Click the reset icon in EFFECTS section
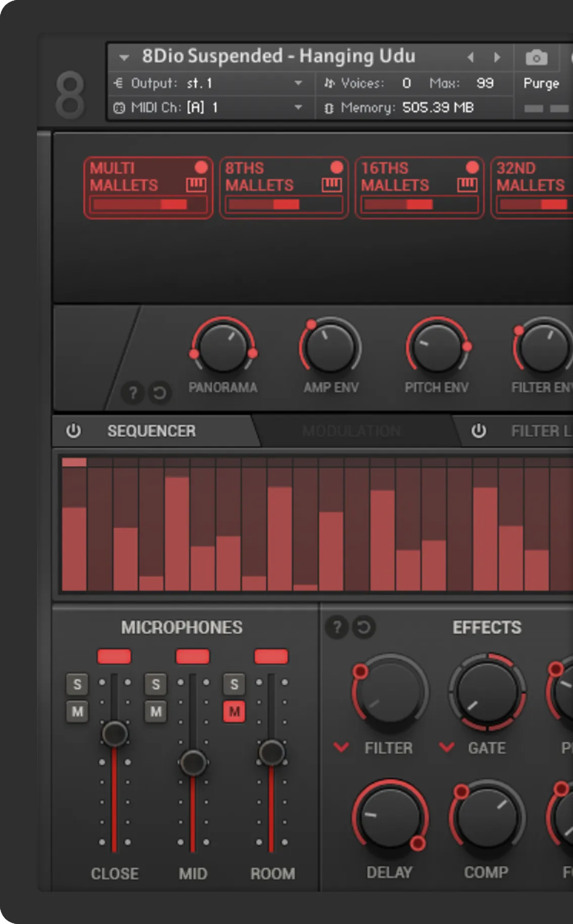 [363, 627]
